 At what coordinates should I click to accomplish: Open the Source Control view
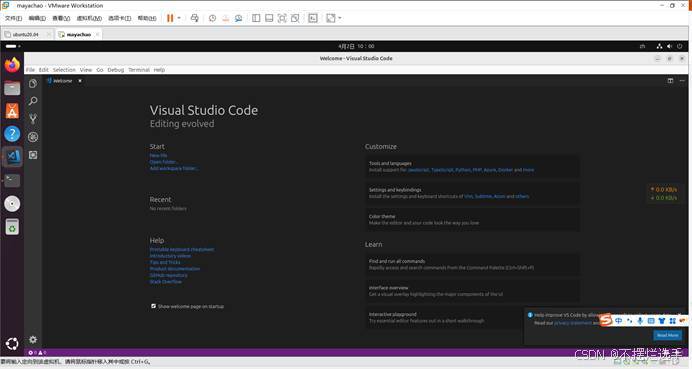33,119
